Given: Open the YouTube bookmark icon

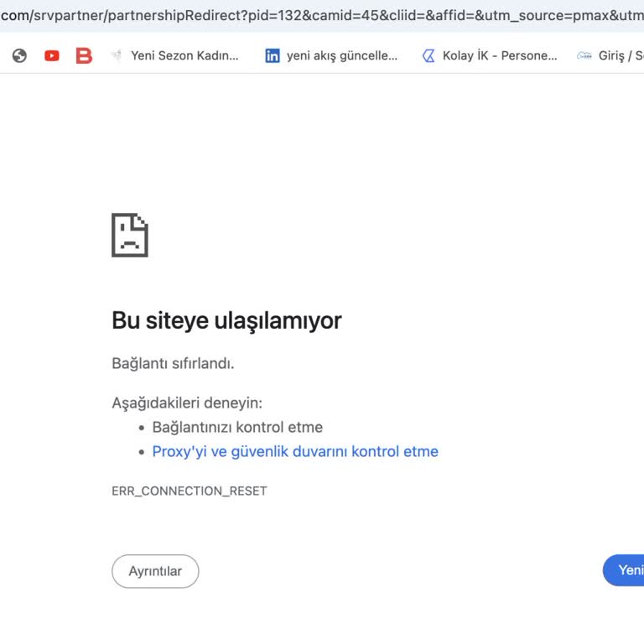Looking at the screenshot, I should click(x=52, y=55).
